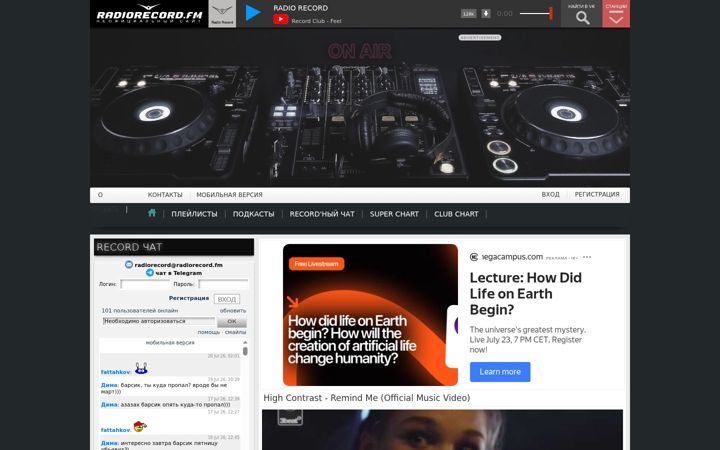Click the chat message field 'Необходимо авторизоваться'
720x450 pixels.
(x=159, y=321)
